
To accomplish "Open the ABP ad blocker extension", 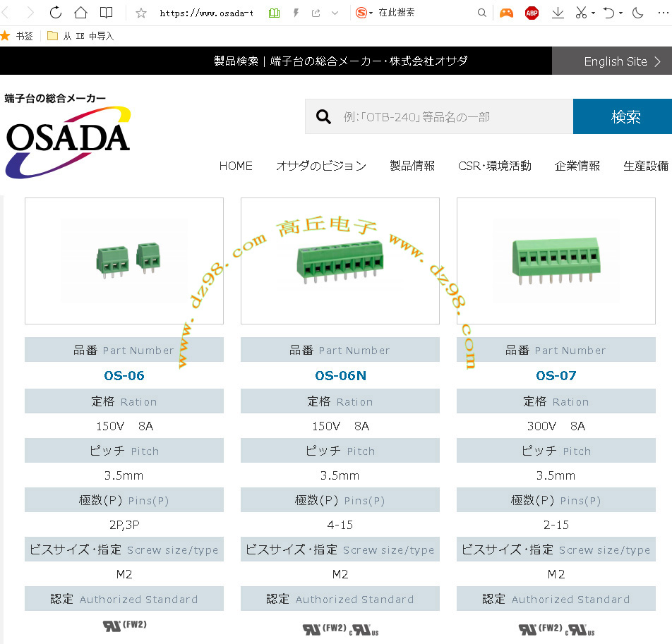I will pyautogui.click(x=532, y=13).
